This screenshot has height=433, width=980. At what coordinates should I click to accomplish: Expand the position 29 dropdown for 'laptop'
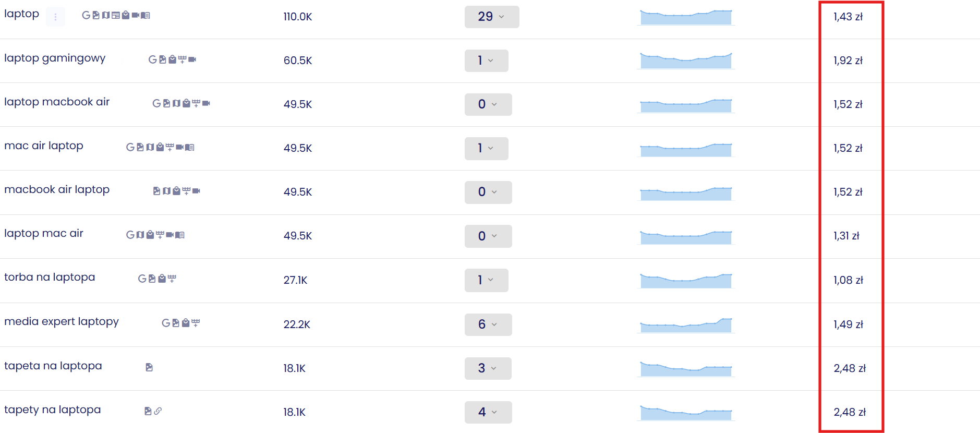[x=492, y=17]
